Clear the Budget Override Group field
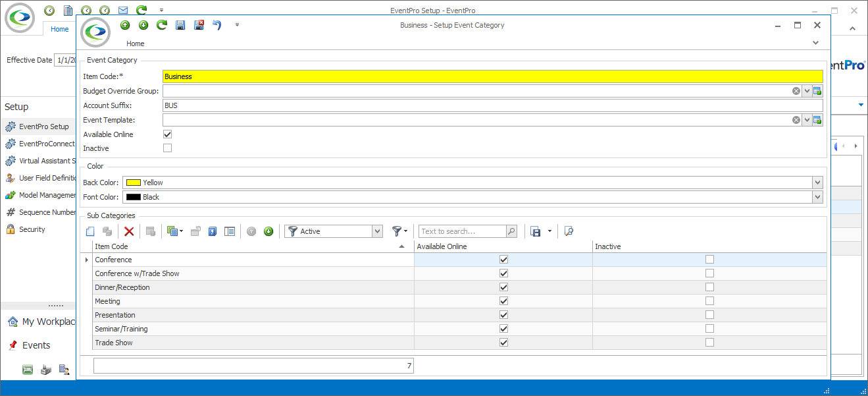 point(796,91)
